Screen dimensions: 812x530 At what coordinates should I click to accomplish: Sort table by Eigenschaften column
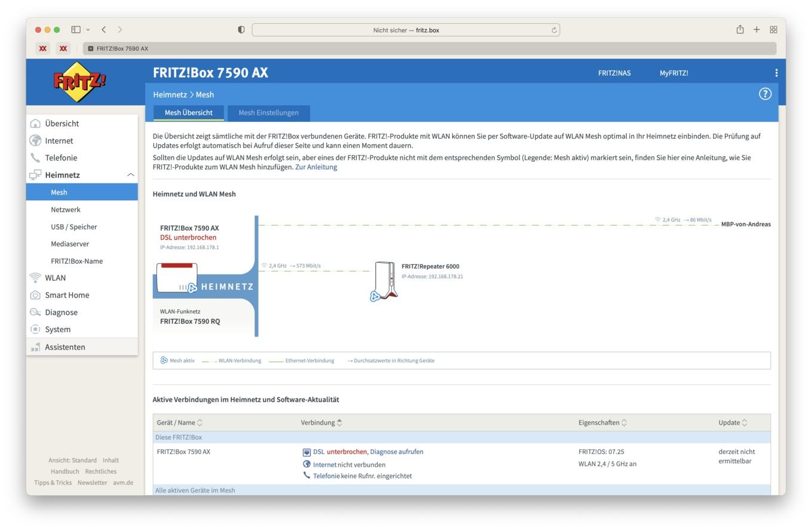[602, 422]
